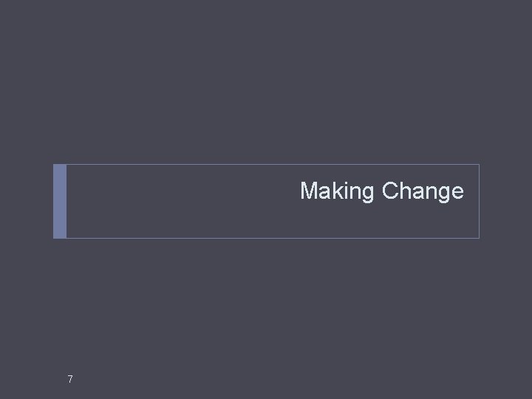532x399 pixels.
Task: Click the right edge of title box
Action: click(x=479, y=201)
